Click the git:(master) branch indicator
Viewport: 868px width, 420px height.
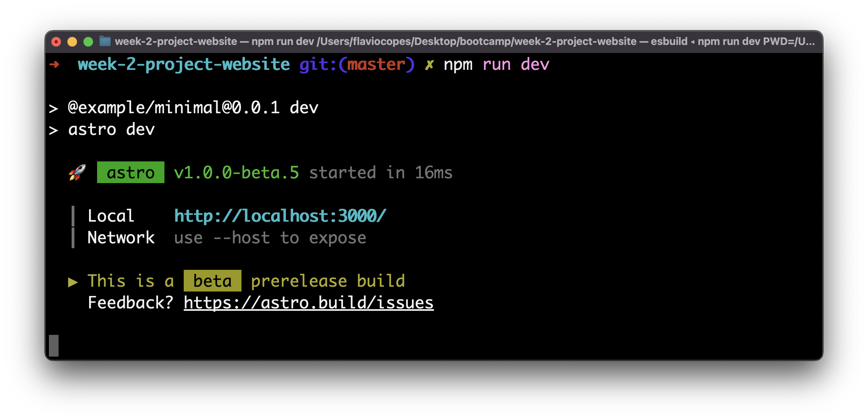click(x=357, y=64)
